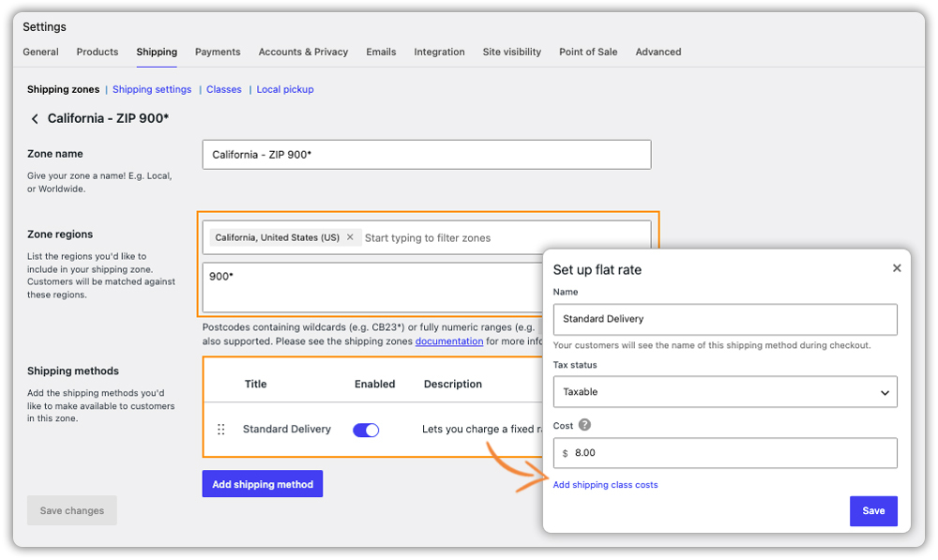Viewport: 938px width, 560px height.
Task: Change the Cost amount field value
Action: (x=725, y=453)
